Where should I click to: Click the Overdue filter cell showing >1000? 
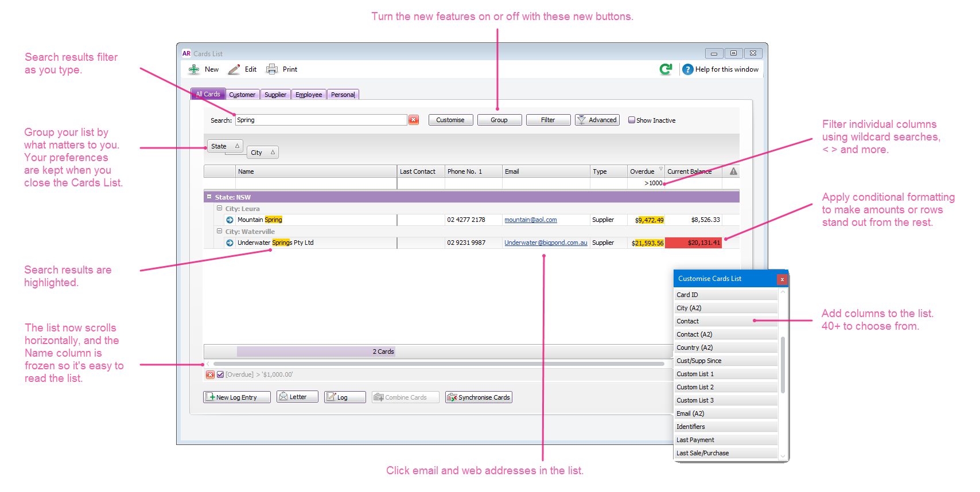point(645,183)
